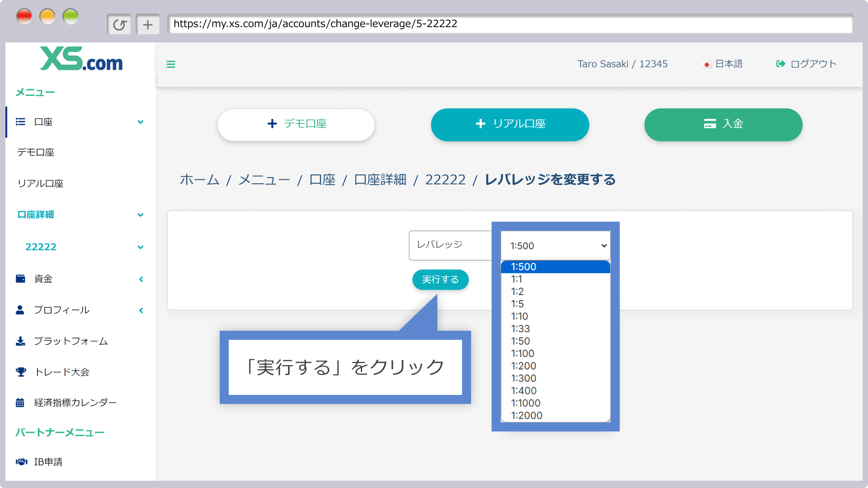Switch language via 日本語
Image resolution: width=868 pixels, height=488 pixels.
pos(729,64)
